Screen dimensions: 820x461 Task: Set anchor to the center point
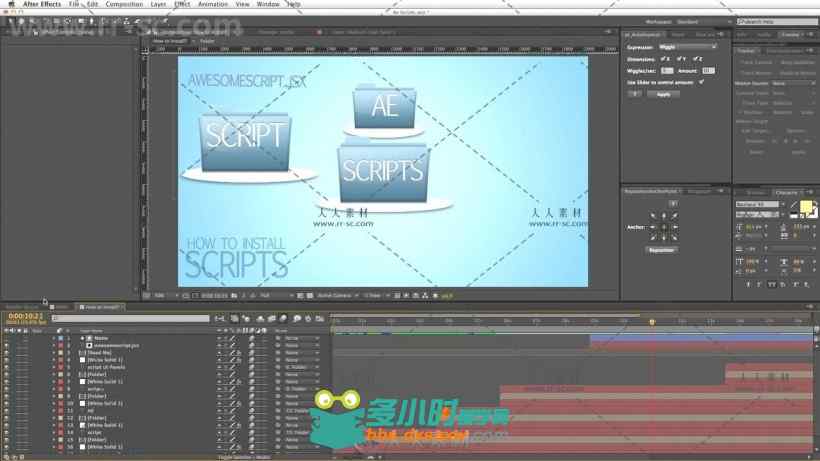pyautogui.click(x=664, y=227)
